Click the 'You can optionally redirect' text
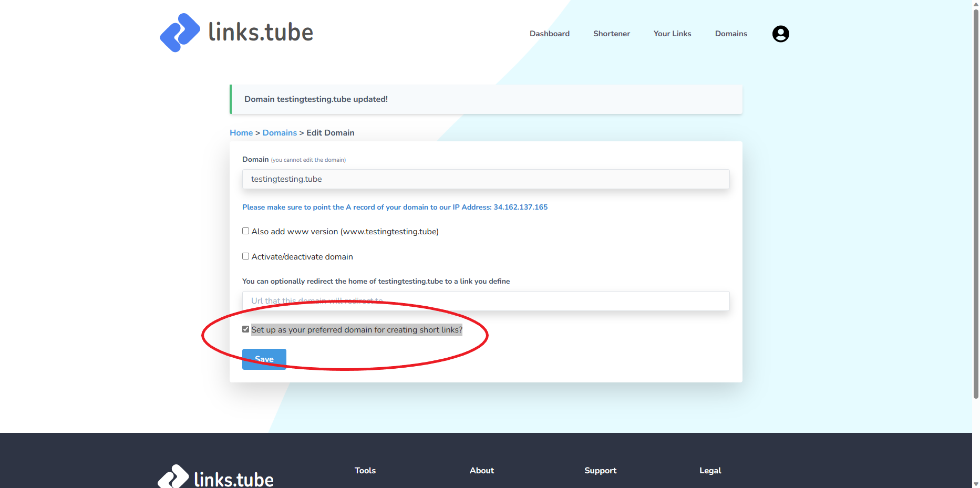This screenshot has width=980, height=488. (376, 282)
